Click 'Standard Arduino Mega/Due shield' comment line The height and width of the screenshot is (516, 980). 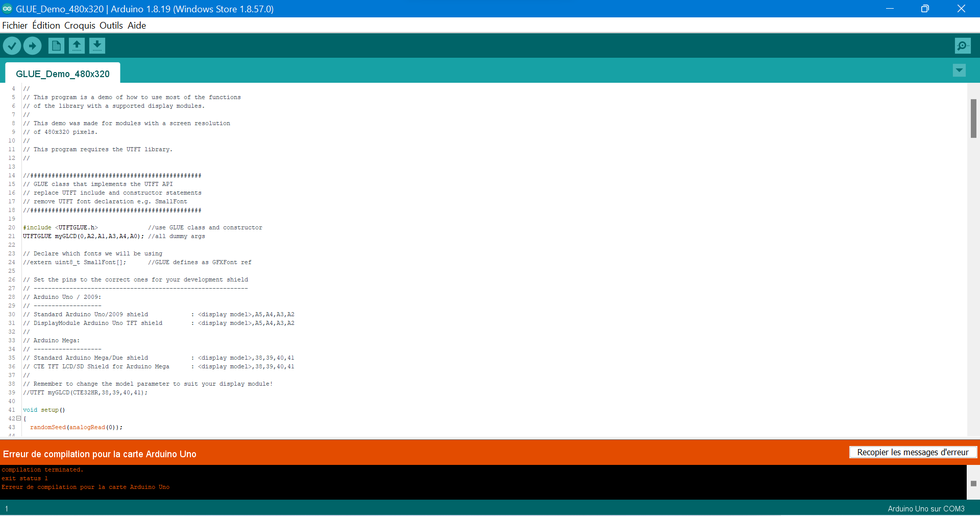click(x=159, y=358)
